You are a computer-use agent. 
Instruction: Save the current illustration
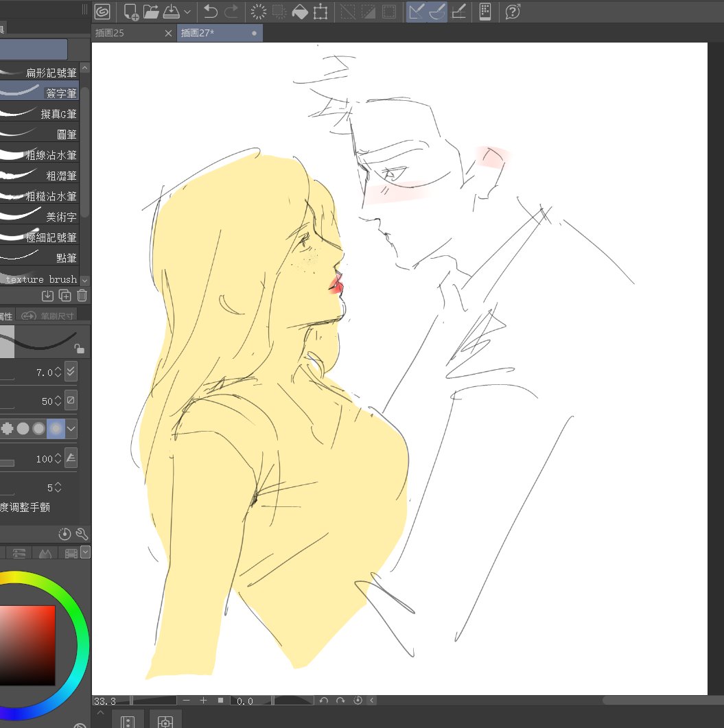click(x=172, y=12)
